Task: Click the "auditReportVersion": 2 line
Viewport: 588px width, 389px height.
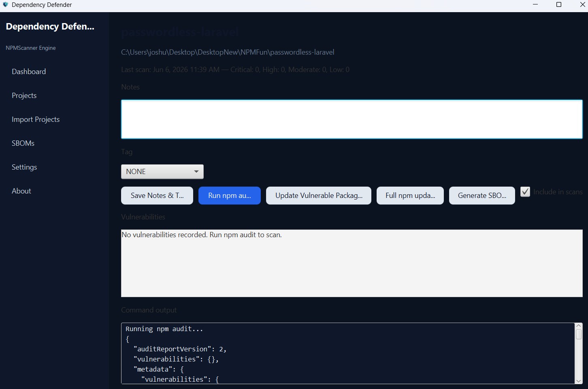Action: pyautogui.click(x=180, y=349)
